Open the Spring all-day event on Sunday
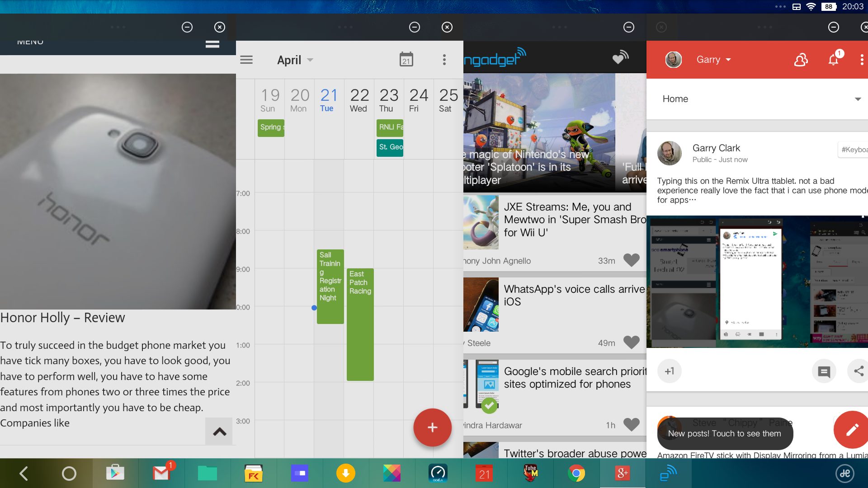Viewport: 868px width, 488px height. pos(271,127)
